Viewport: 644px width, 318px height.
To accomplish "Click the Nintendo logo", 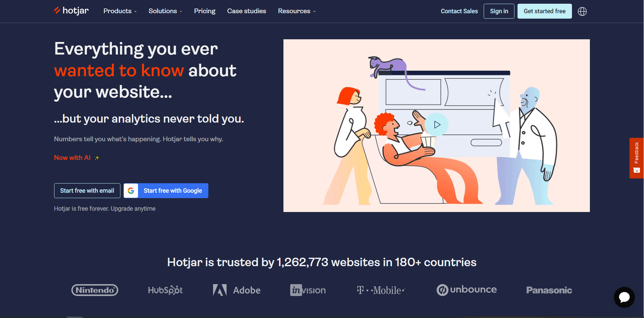I will tap(95, 290).
